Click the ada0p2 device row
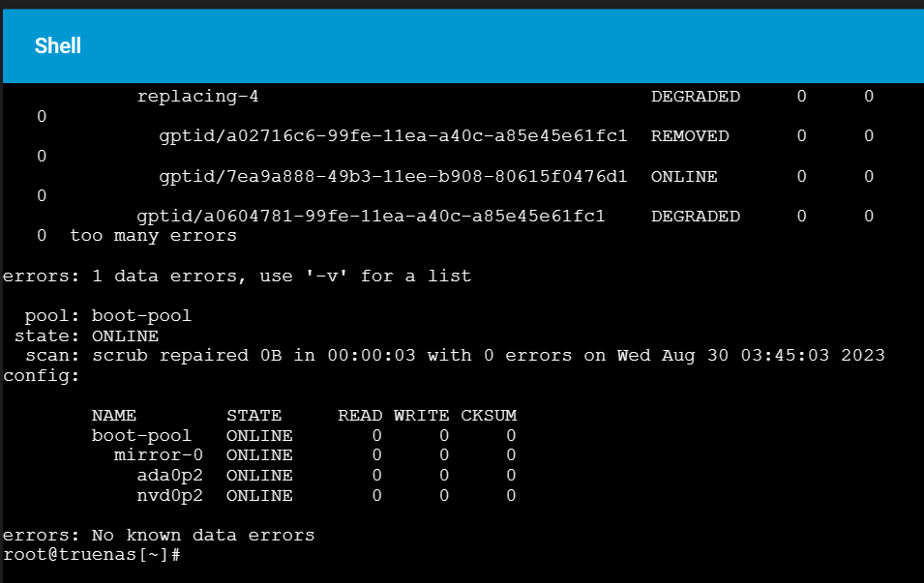 tap(326, 475)
